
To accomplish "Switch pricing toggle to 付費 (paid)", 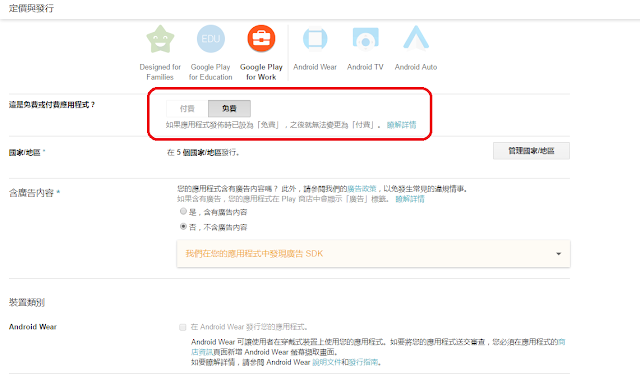I will click(x=187, y=109).
